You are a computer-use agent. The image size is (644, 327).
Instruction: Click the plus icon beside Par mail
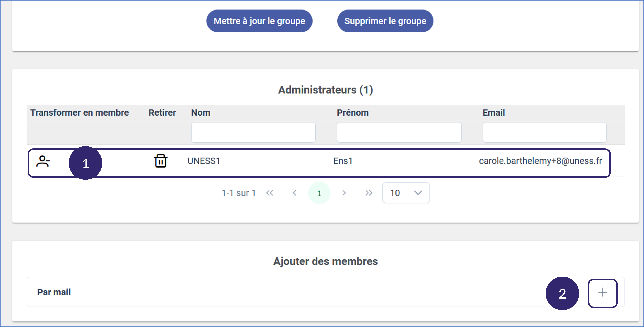point(602,293)
